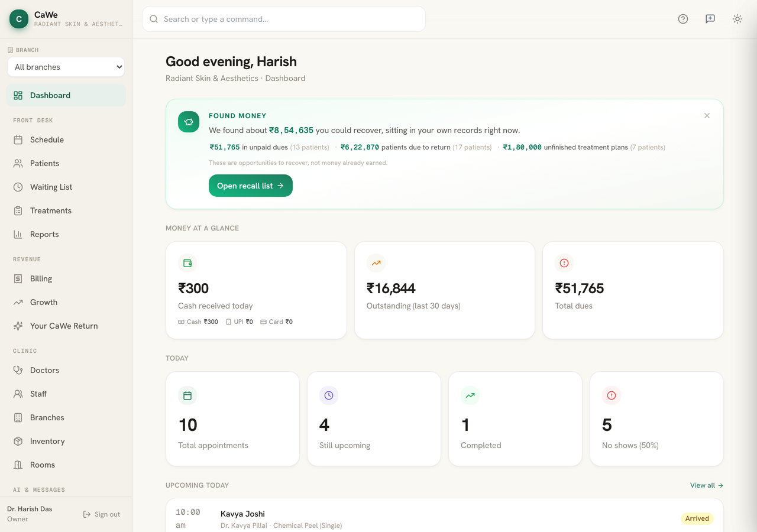Click the Still upcoming clock icon

329,395
